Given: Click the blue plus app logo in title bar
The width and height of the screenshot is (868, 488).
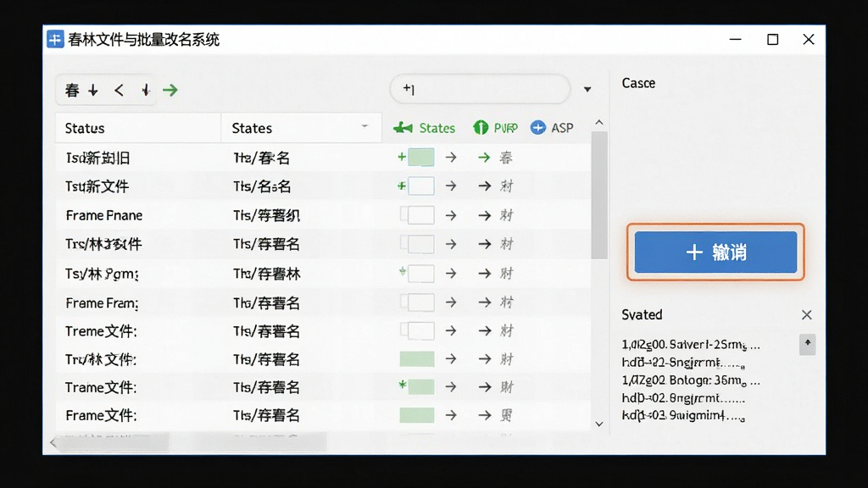Looking at the screenshot, I should [x=55, y=39].
